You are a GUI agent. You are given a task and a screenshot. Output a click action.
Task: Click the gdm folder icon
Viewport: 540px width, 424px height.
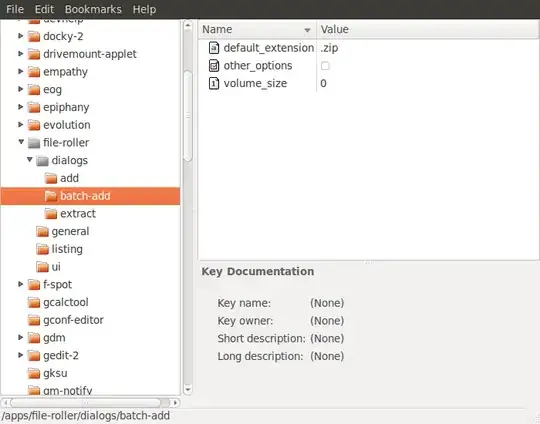point(34,338)
